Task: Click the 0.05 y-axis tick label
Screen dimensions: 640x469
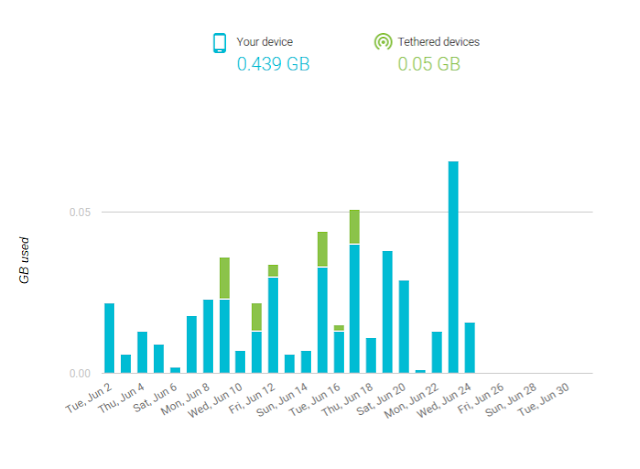Action: (x=80, y=212)
